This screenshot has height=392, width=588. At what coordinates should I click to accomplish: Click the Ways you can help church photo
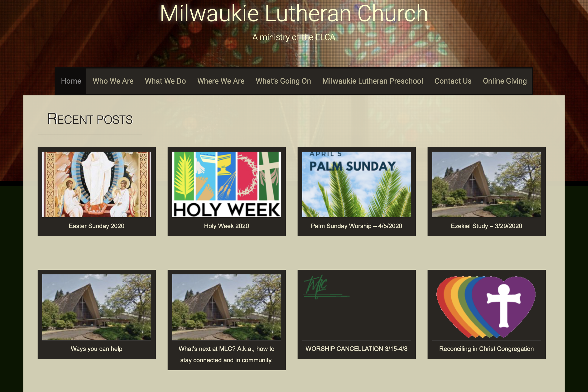[97, 307]
